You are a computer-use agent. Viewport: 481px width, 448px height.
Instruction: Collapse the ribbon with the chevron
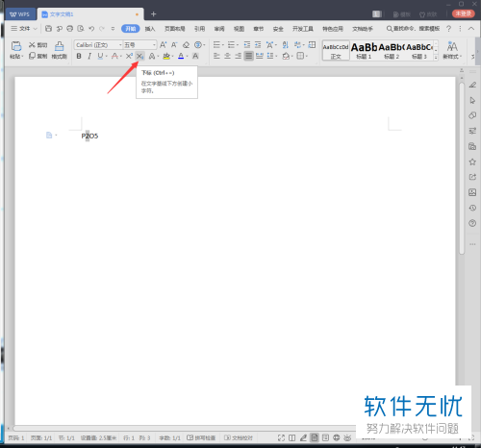(471, 29)
